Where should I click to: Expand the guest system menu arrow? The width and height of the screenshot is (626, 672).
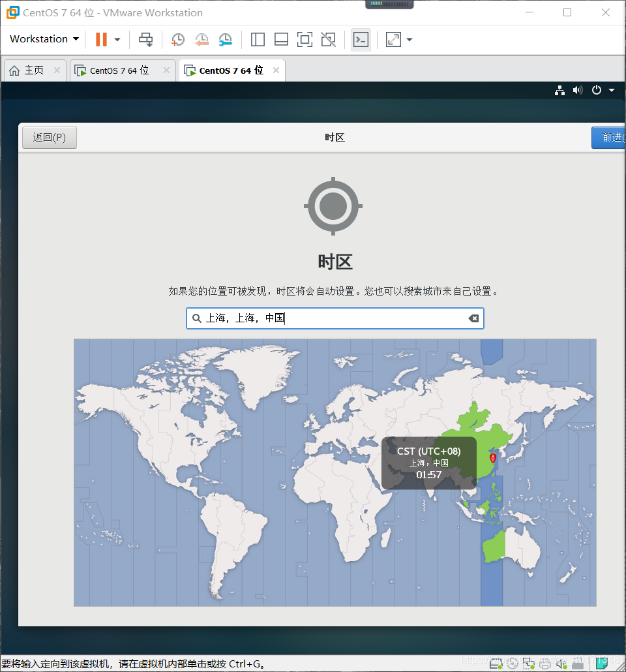tap(612, 90)
